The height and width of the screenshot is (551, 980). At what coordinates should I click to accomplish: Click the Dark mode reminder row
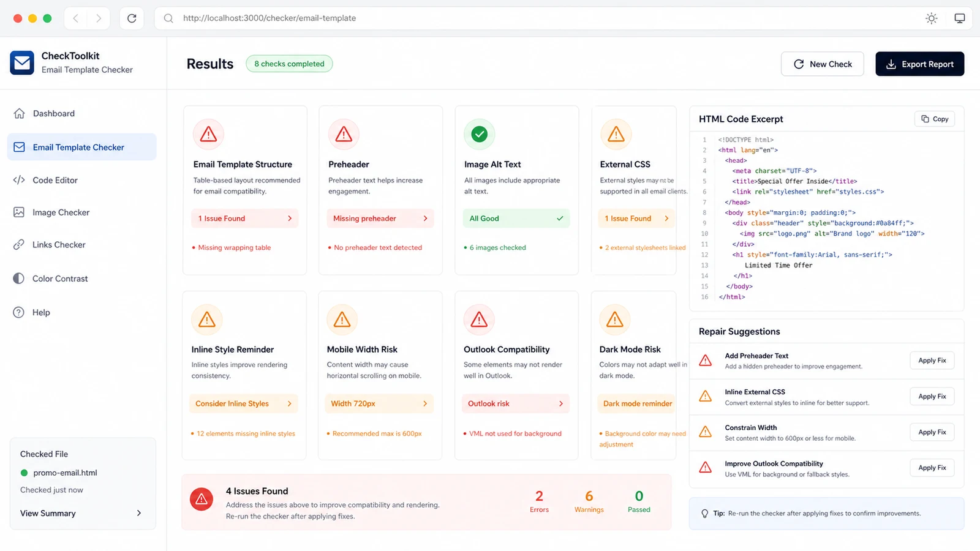(x=637, y=403)
